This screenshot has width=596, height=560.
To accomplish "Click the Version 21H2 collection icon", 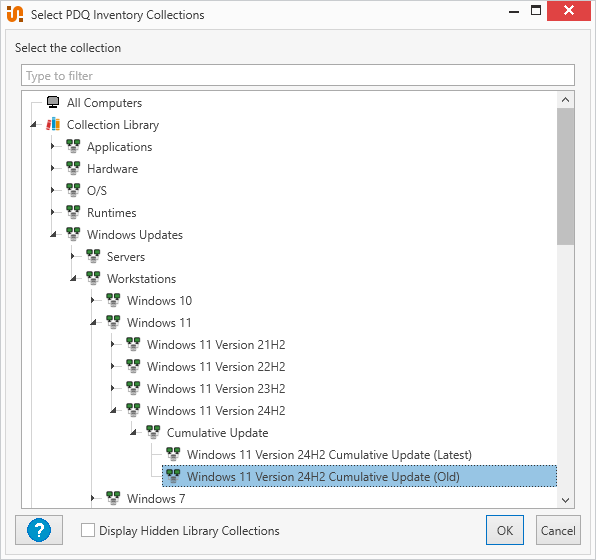I will (x=133, y=344).
